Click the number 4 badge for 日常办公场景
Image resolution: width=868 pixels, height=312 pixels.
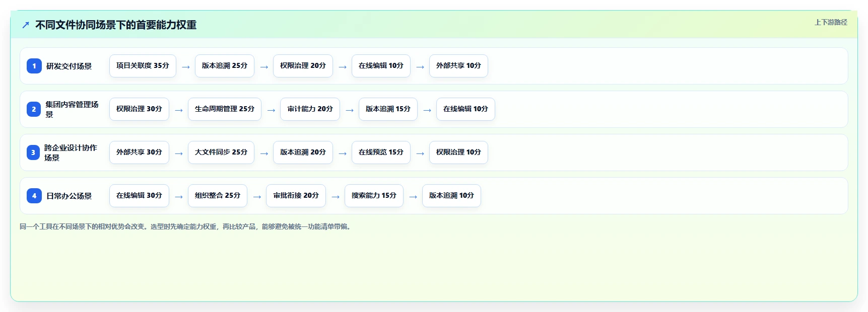[34, 196]
